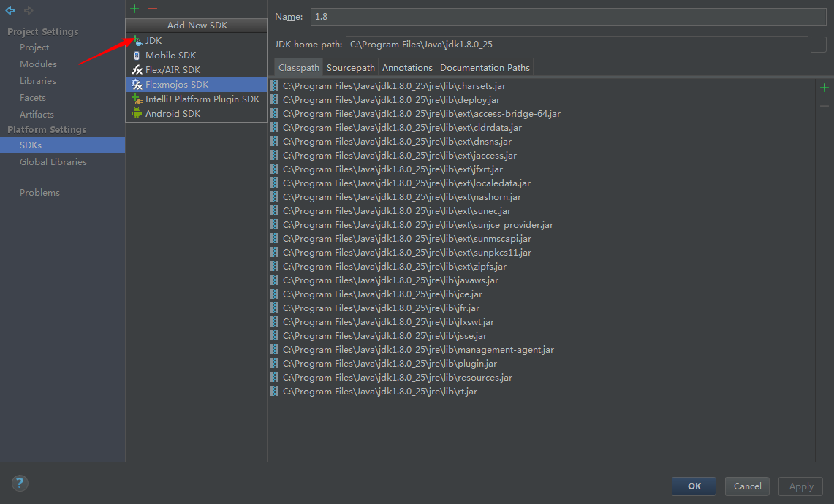This screenshot has height=504, width=834.
Task: Switch to the Documentation Paths tab
Action: tap(485, 67)
